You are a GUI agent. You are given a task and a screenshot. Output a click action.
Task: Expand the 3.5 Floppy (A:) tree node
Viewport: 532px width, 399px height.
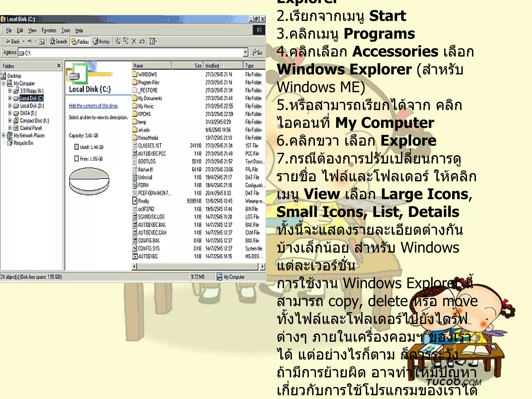pyautogui.click(x=10, y=91)
